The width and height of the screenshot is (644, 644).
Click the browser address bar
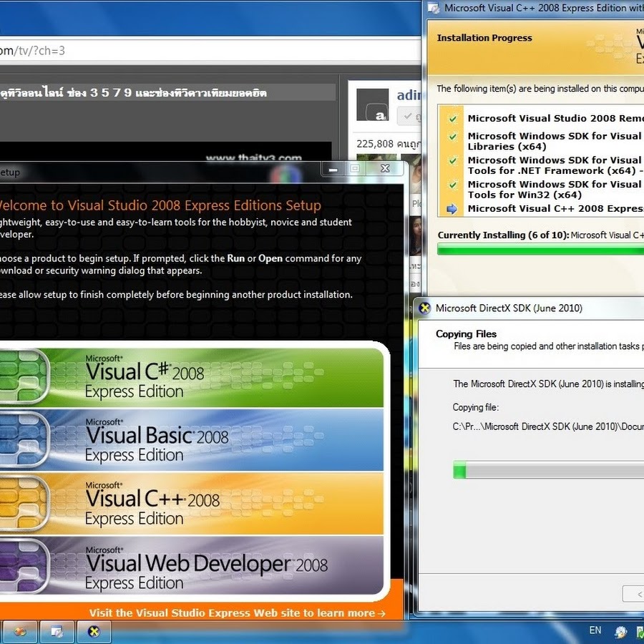tap(215, 51)
